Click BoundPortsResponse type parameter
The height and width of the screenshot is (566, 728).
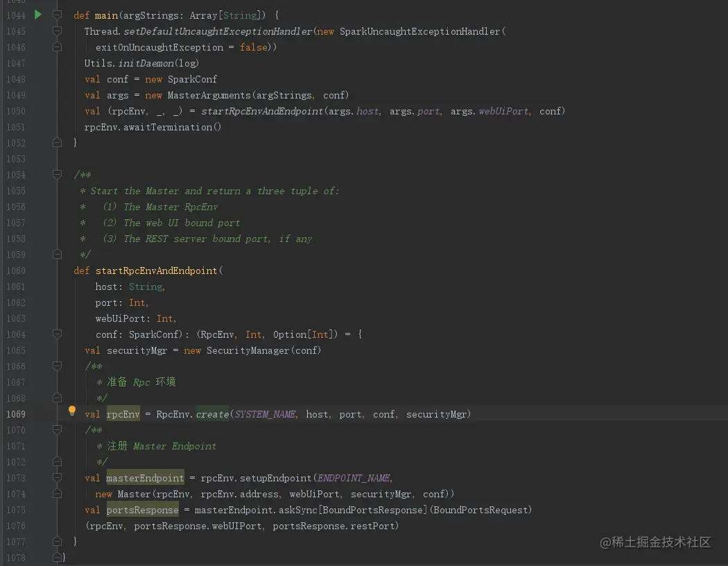(x=373, y=510)
